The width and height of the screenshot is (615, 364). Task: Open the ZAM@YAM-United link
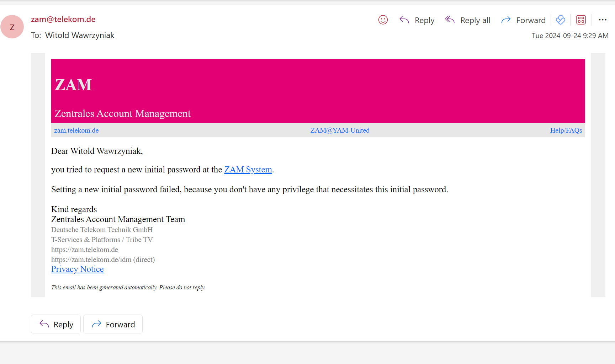(x=340, y=130)
